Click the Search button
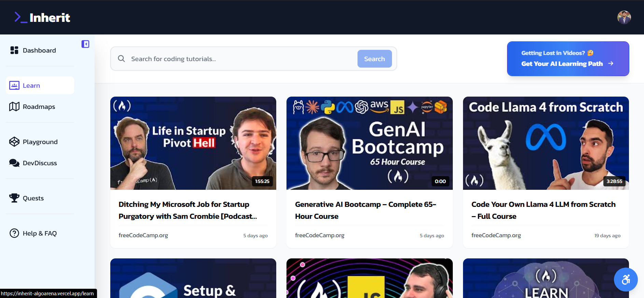Screen dimensions: 644x298 pyautogui.click(x=375, y=59)
